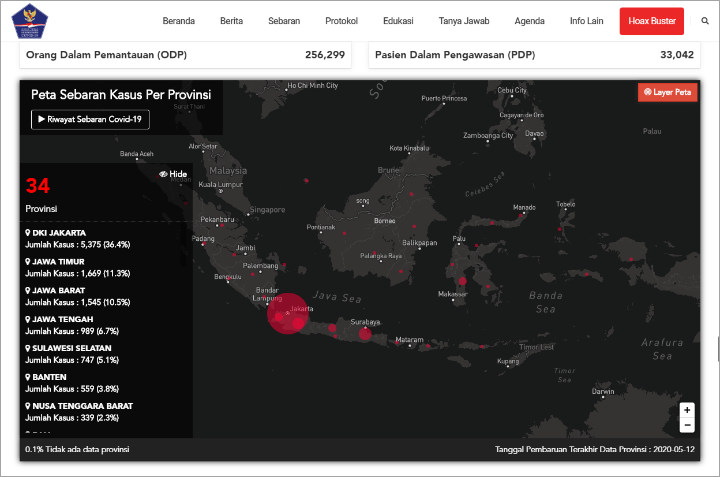Select JAWA TIMUR in province list
The width and height of the screenshot is (720, 477).
tap(78, 268)
